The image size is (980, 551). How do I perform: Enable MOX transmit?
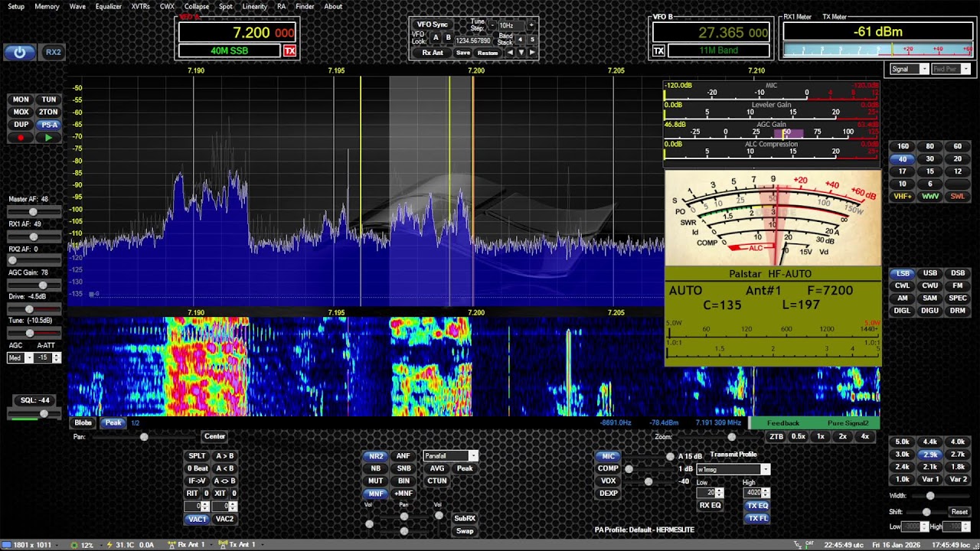click(x=21, y=112)
